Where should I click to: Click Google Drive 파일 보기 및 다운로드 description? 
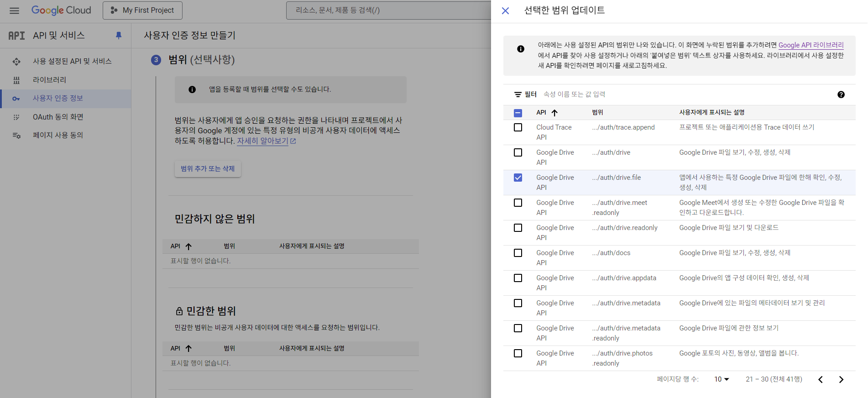coord(729,228)
